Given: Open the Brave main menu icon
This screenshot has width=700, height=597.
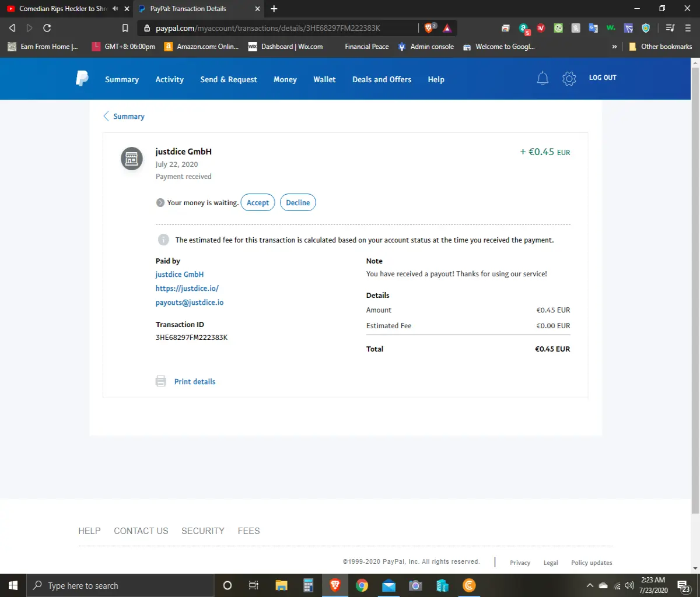Looking at the screenshot, I should pos(688,27).
